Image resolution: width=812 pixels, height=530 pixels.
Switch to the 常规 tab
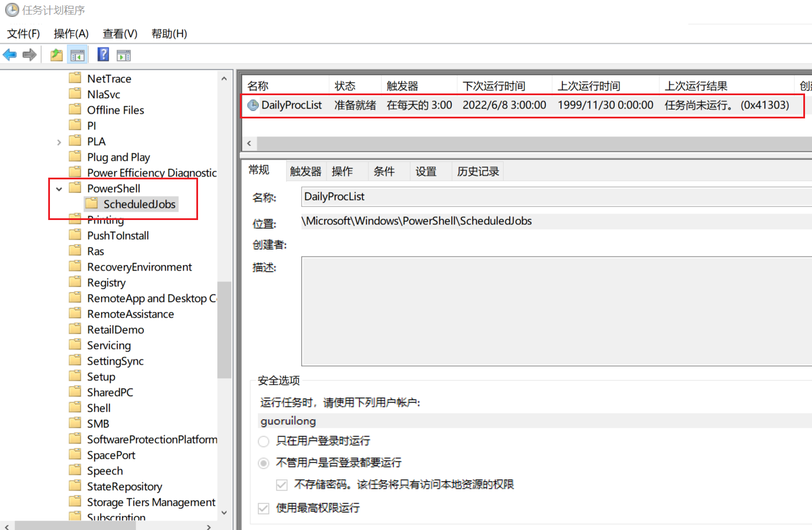coord(259,170)
